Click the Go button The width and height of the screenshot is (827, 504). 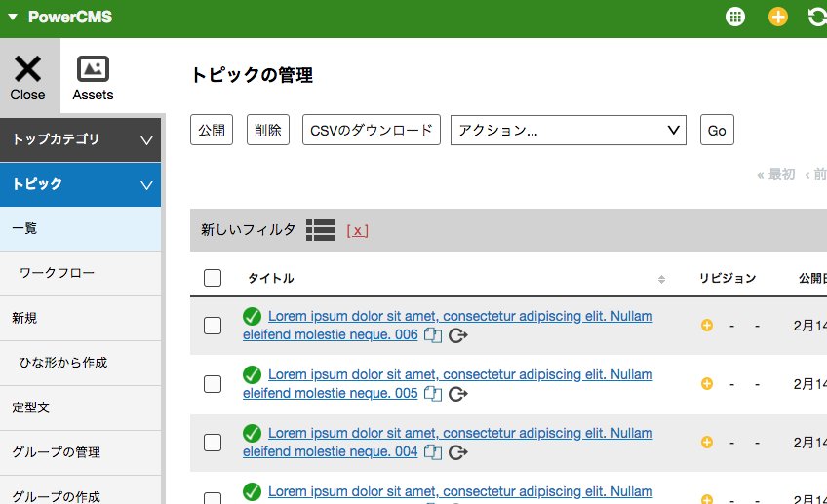(x=717, y=130)
